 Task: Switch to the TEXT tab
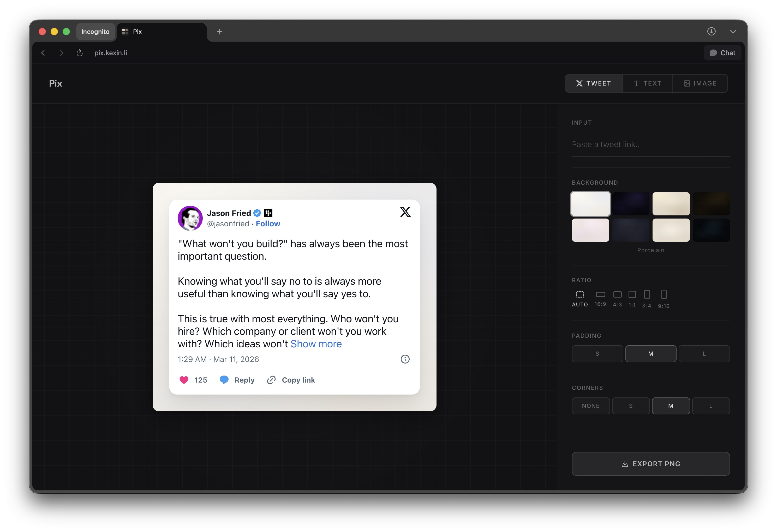(x=647, y=83)
